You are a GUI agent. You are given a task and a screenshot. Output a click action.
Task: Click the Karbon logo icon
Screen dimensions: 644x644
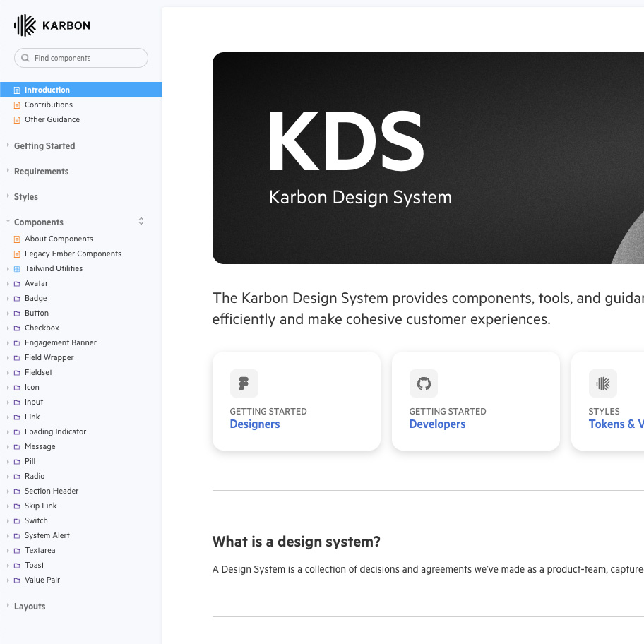tap(25, 25)
